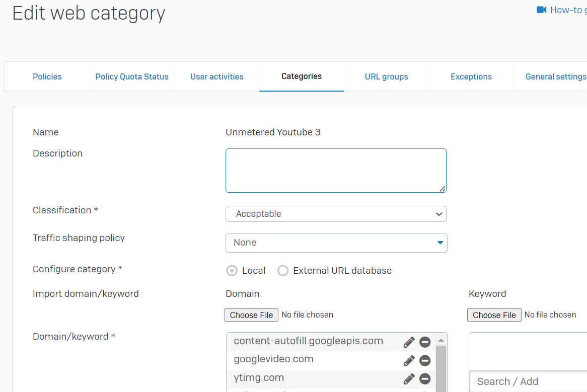
Task: Click the domain list scroll up arrow
Action: click(441, 340)
